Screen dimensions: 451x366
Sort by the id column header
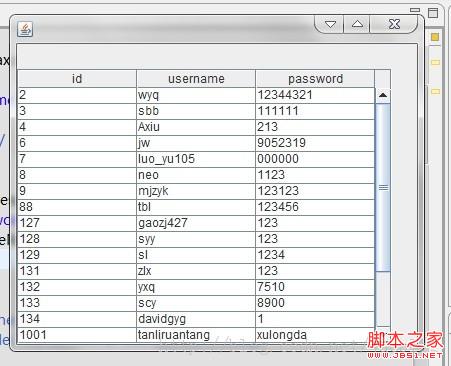[x=77, y=79]
